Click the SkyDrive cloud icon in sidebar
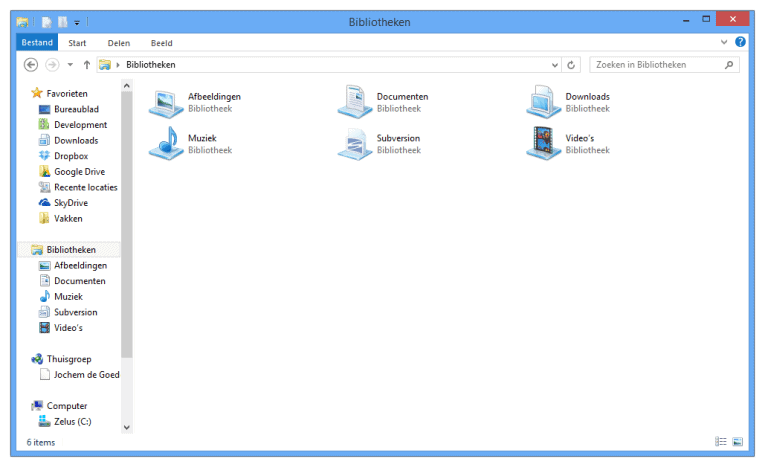Screen dimensions: 768x470 pos(44,203)
